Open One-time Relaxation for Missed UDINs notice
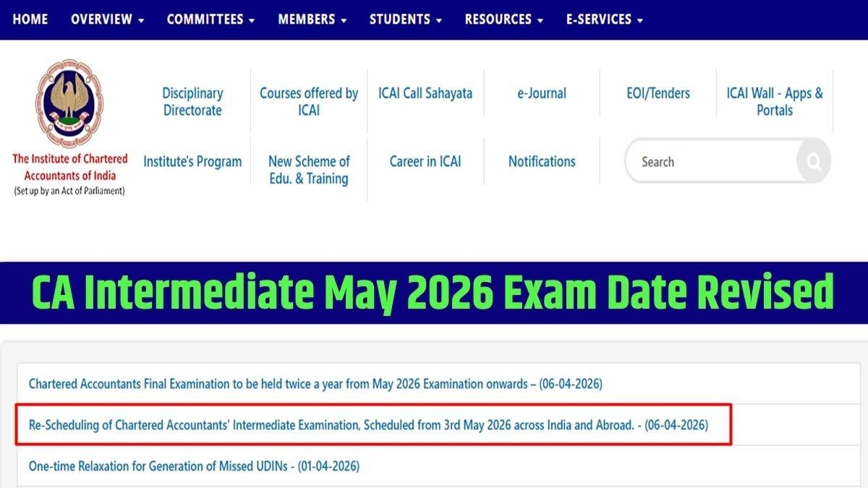 pos(194,466)
